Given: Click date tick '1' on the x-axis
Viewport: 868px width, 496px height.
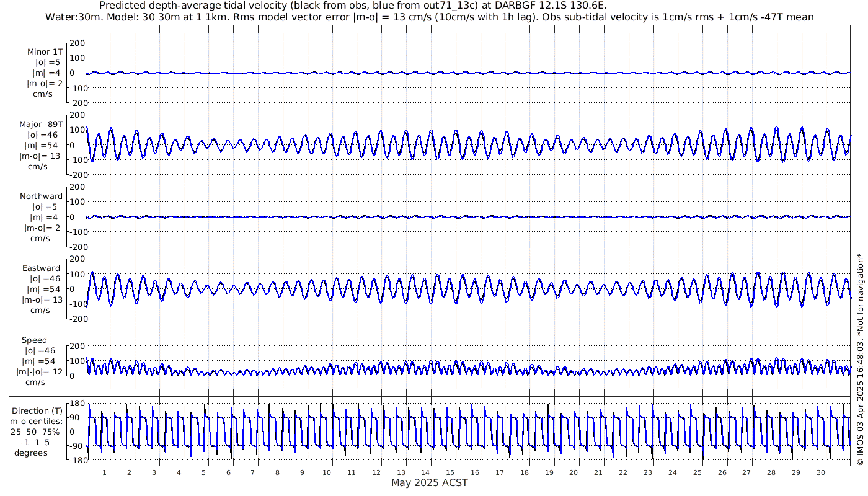Looking at the screenshot, I should click(105, 472).
